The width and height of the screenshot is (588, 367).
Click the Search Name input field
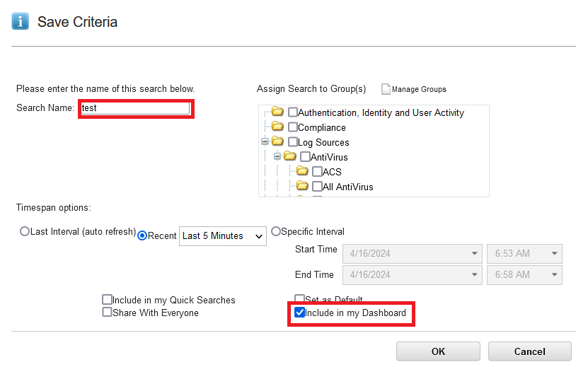point(136,108)
